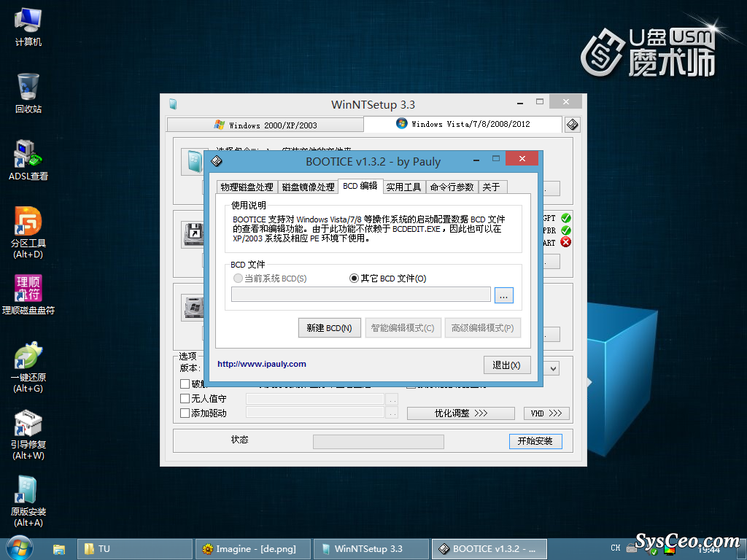The image size is (747, 560).
Task: Minimize the WinNTSetup 3.3 window
Action: coord(519,102)
